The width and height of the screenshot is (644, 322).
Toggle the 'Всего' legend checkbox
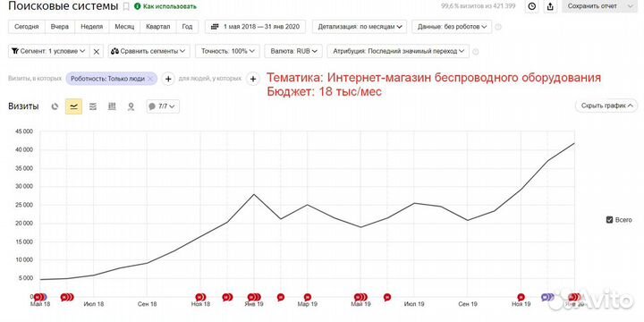tap(609, 220)
